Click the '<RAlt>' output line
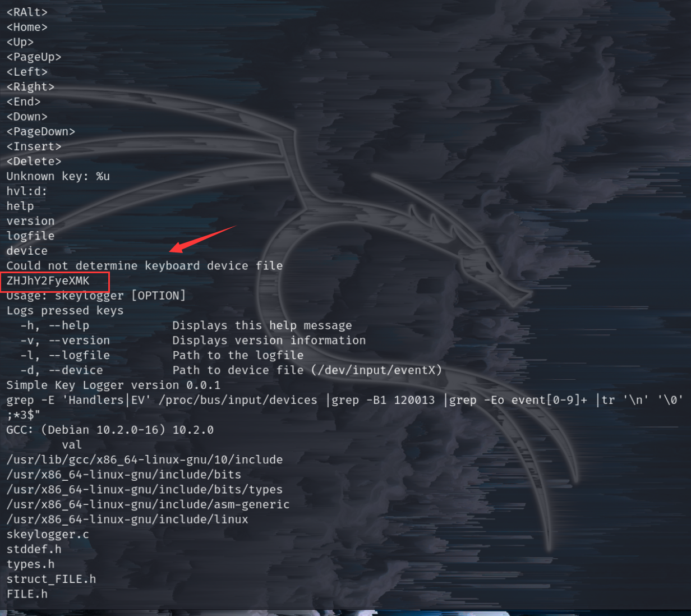Screen dimensions: 691x616 27,12
